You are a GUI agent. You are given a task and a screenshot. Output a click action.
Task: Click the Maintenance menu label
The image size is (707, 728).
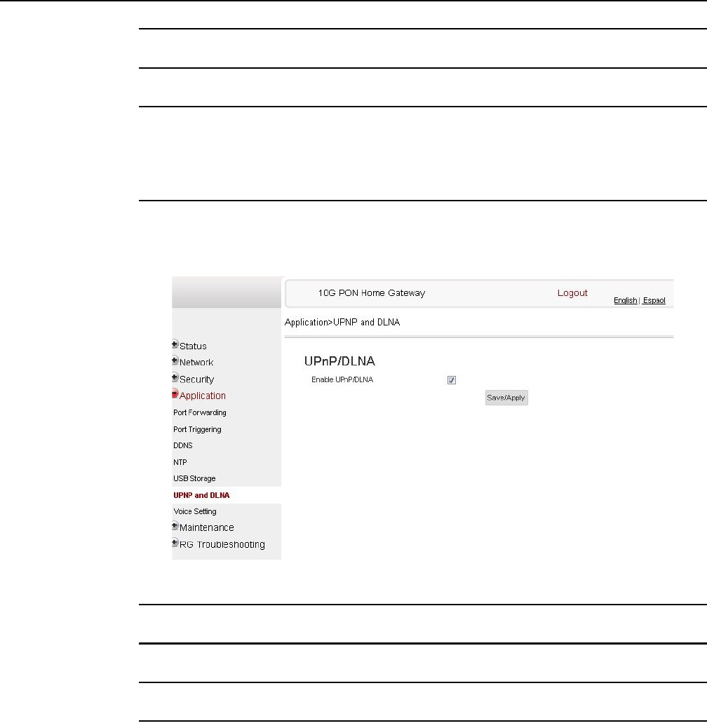(x=207, y=528)
